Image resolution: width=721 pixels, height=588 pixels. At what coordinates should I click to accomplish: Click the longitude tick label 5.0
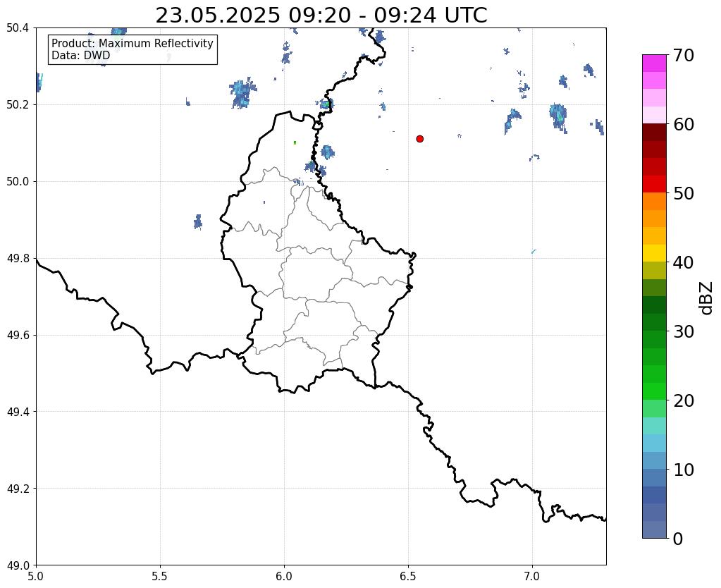(36, 576)
